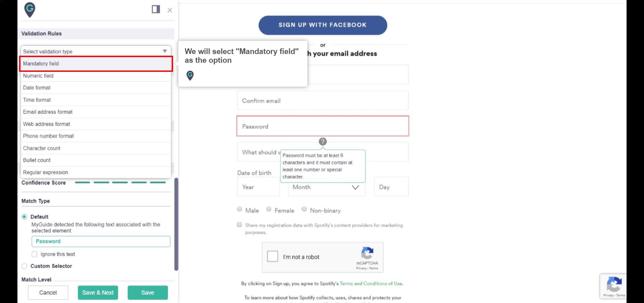Viewport: 644px width, 303px height.
Task: Choose the Female gender radio button
Action: (269, 209)
